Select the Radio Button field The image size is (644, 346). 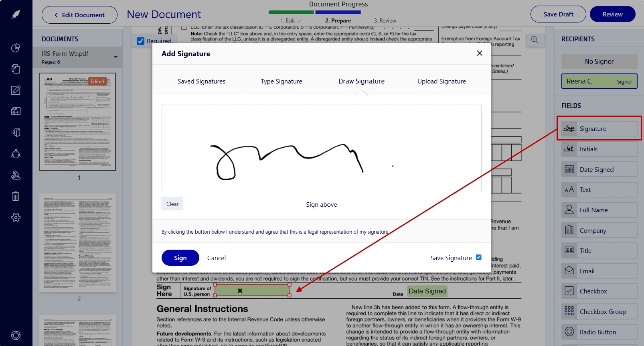tap(599, 332)
